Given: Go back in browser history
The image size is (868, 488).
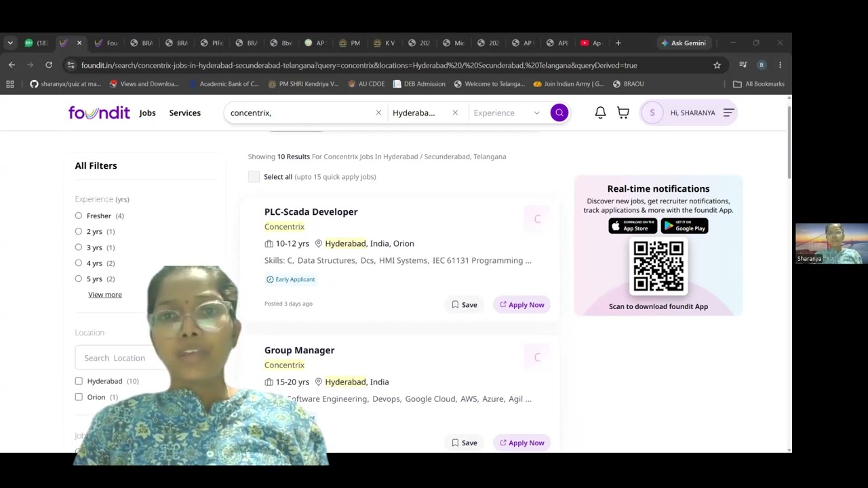Looking at the screenshot, I should tap(12, 65).
